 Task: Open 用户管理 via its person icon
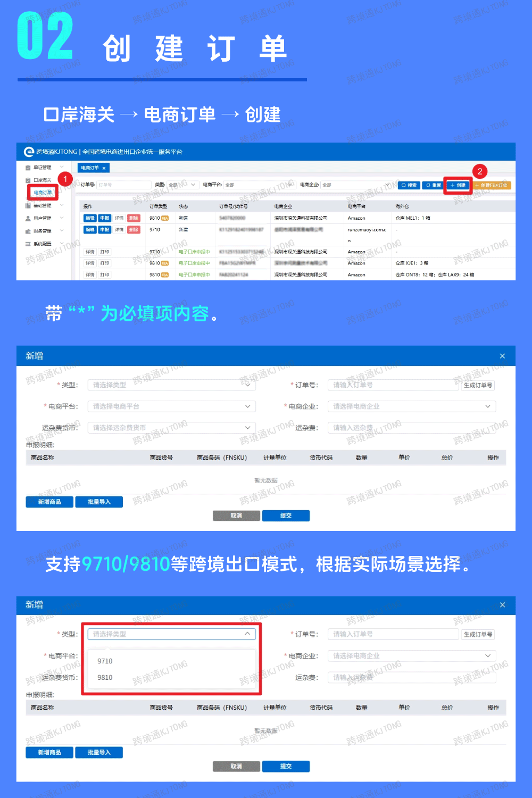tap(28, 218)
